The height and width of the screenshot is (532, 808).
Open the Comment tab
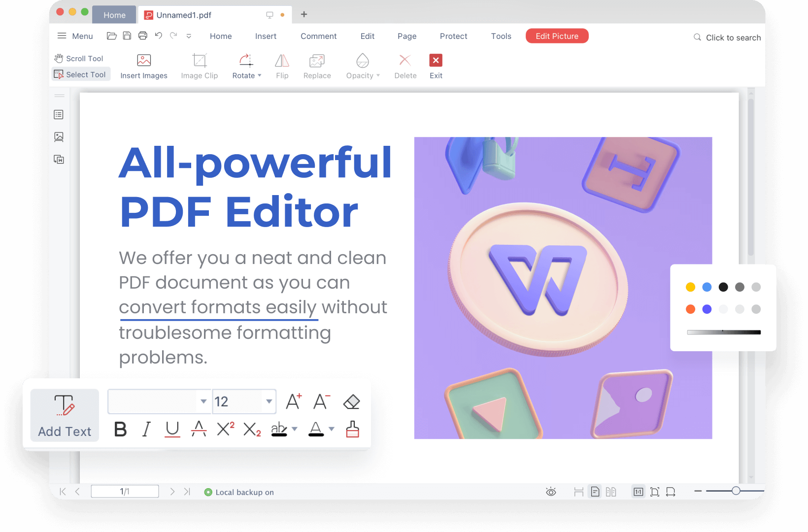[318, 36]
